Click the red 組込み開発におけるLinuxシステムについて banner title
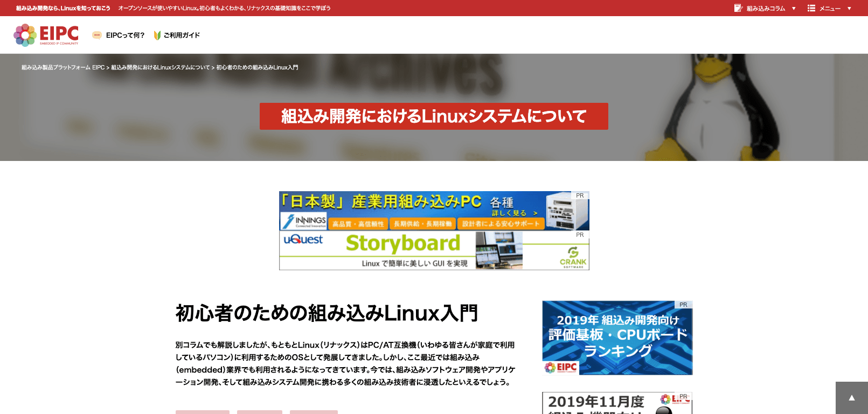The height and width of the screenshot is (414, 868). click(x=434, y=116)
